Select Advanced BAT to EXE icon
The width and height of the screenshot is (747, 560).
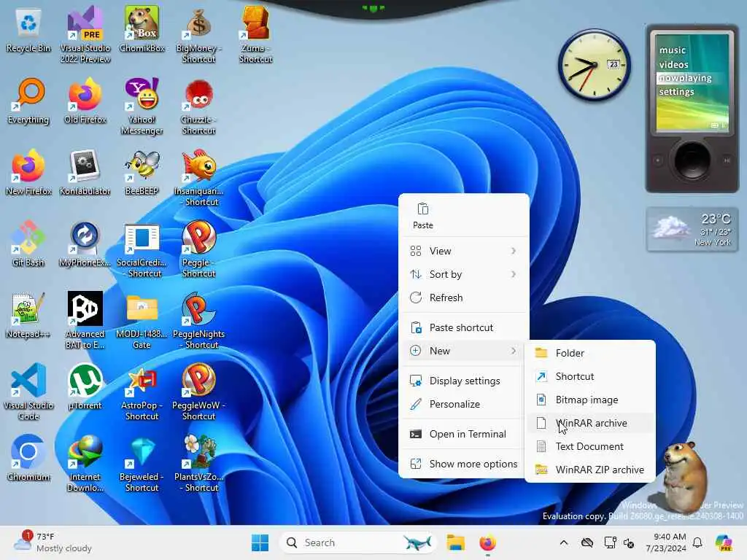[x=85, y=321]
